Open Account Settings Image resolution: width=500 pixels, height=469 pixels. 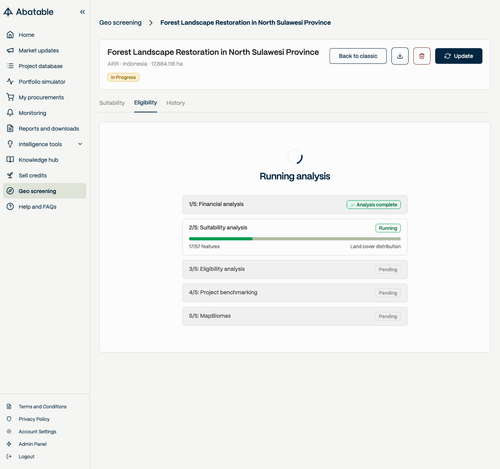pyautogui.click(x=37, y=432)
